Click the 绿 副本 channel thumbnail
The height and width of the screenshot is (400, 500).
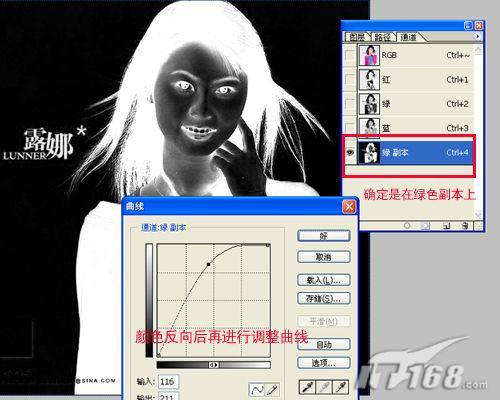pos(369,152)
